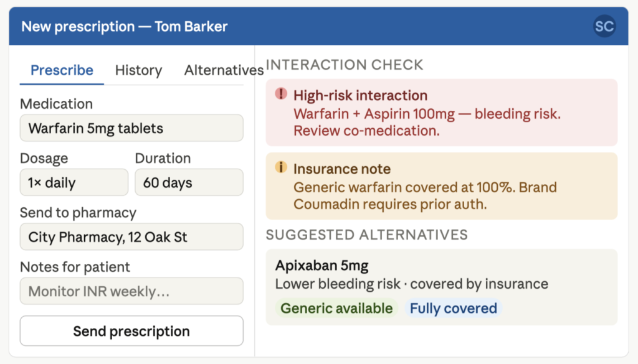Click the Dosage field showing 1x daily
Viewport: 638px width, 364px height.
click(74, 182)
